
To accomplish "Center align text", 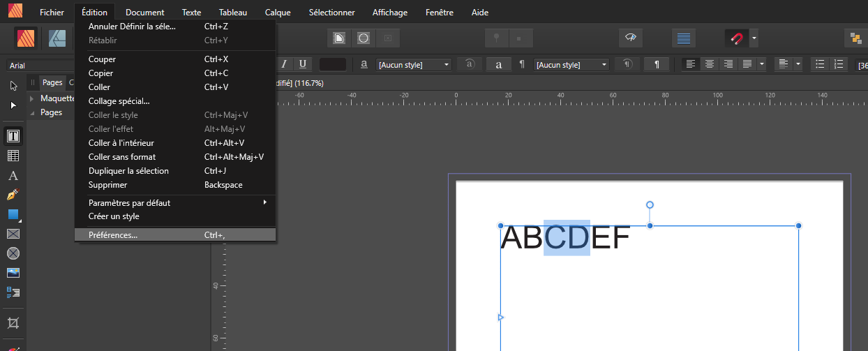I will coord(710,64).
